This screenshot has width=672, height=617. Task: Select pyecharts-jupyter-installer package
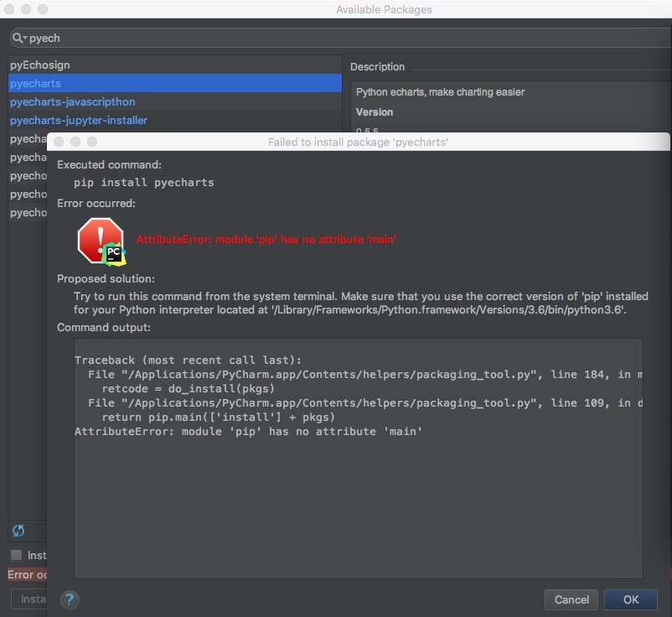pos(175,120)
